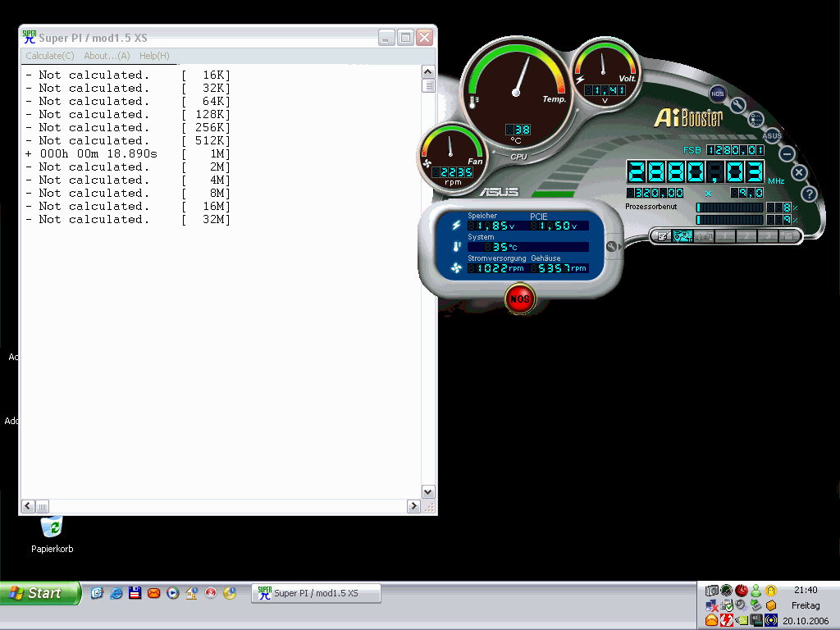
Task: Click the CPU temperature gauge
Action: click(516, 94)
